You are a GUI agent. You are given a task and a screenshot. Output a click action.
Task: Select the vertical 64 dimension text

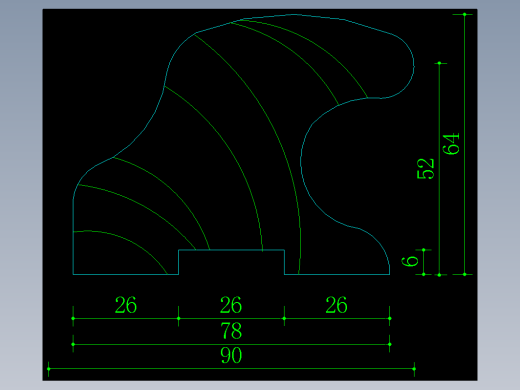pyautogui.click(x=451, y=144)
